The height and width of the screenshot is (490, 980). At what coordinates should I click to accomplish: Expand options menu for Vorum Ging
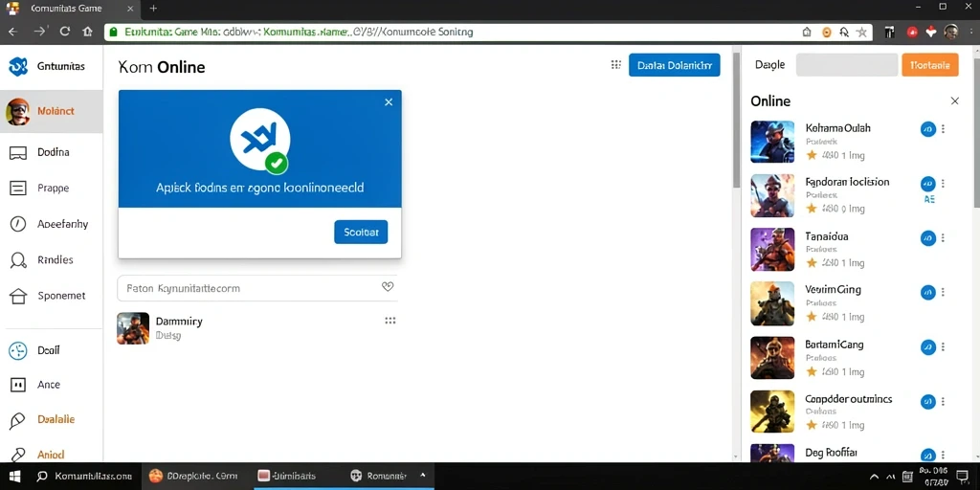(943, 292)
